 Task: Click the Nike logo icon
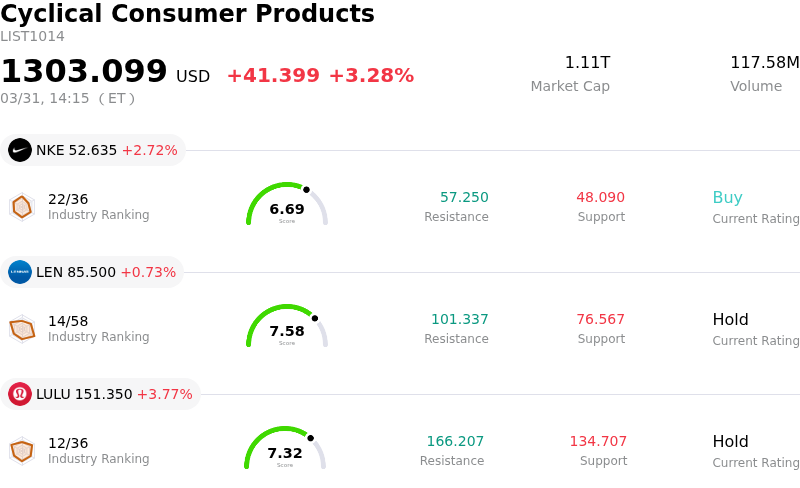coord(20,150)
